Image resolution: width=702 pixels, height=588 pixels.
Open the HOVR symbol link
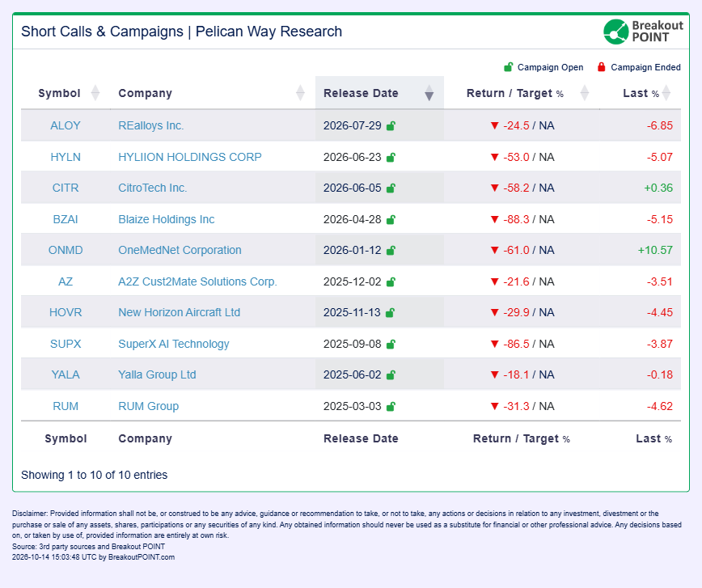pyautogui.click(x=66, y=312)
